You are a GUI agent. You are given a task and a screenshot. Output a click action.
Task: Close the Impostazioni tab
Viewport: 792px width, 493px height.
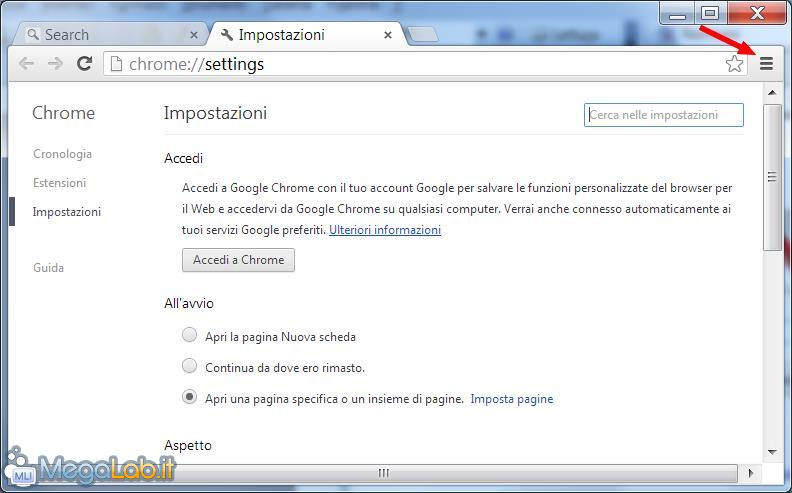click(388, 35)
